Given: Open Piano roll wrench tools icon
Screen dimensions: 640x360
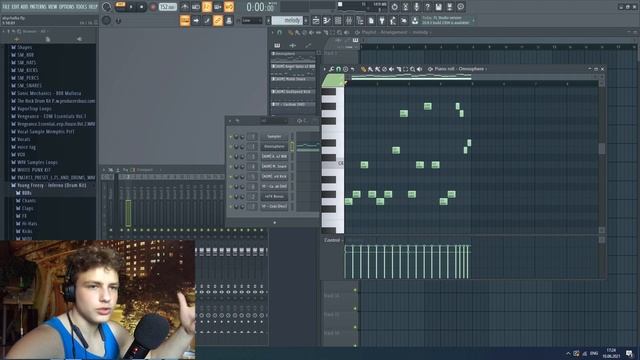Looking at the screenshot, I should point(331,69).
